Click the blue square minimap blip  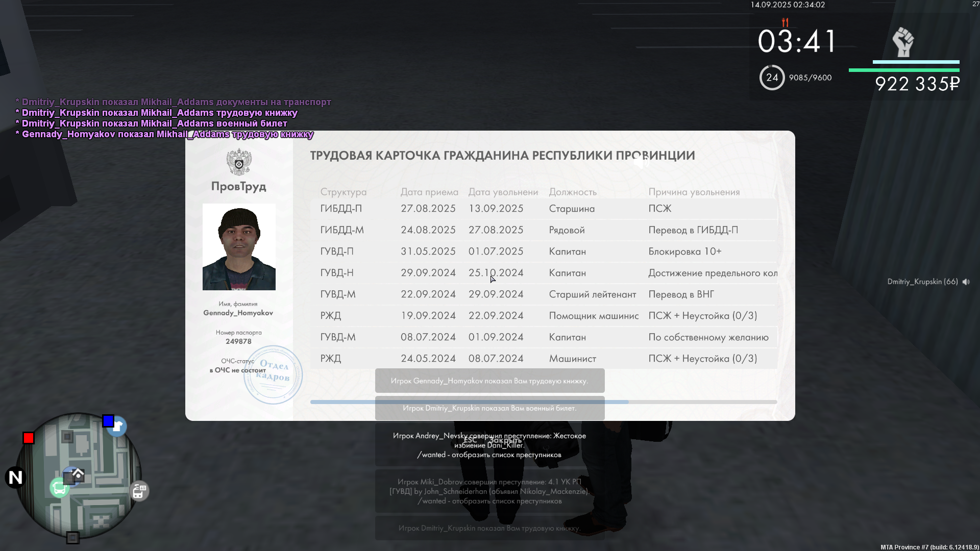point(108,421)
